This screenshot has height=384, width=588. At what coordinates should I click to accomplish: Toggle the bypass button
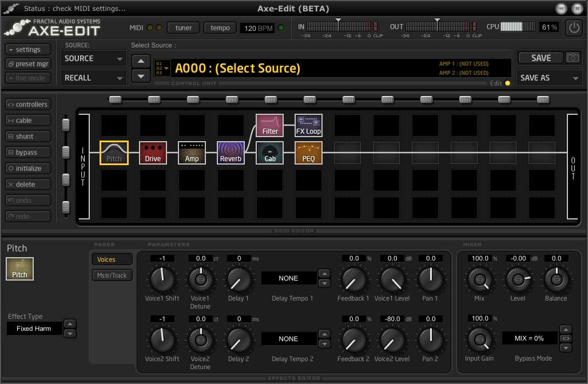point(29,153)
